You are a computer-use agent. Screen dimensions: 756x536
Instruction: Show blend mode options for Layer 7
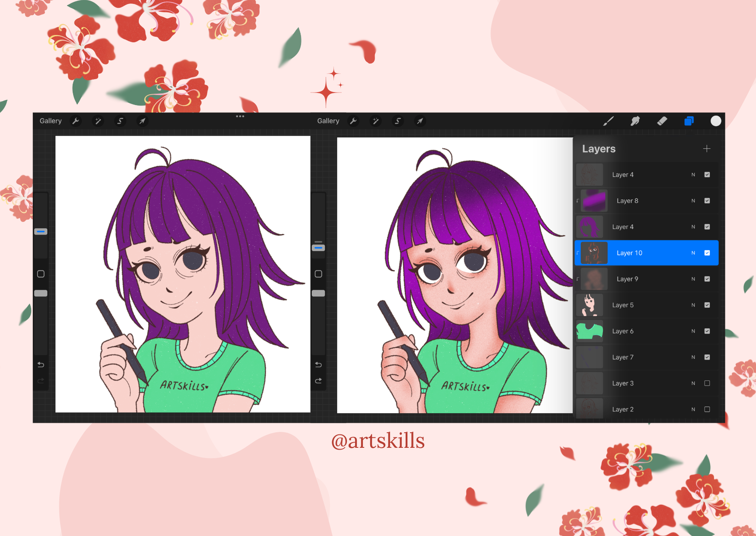[693, 357]
